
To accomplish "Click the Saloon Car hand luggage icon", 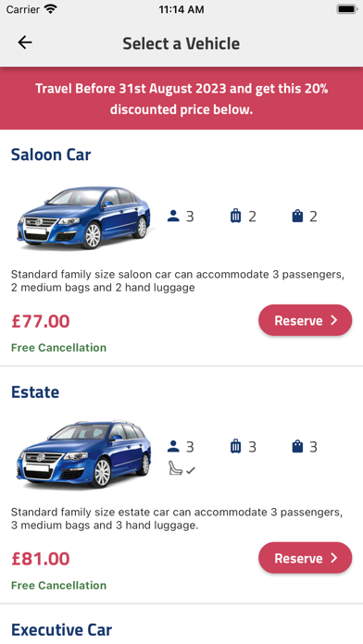I will point(297,216).
